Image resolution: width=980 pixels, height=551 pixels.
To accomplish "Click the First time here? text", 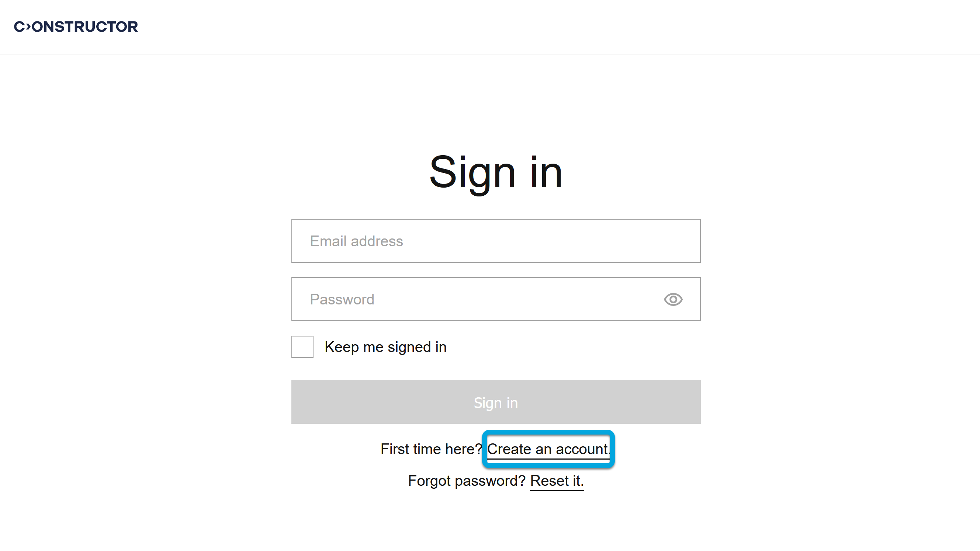I will pyautogui.click(x=431, y=449).
